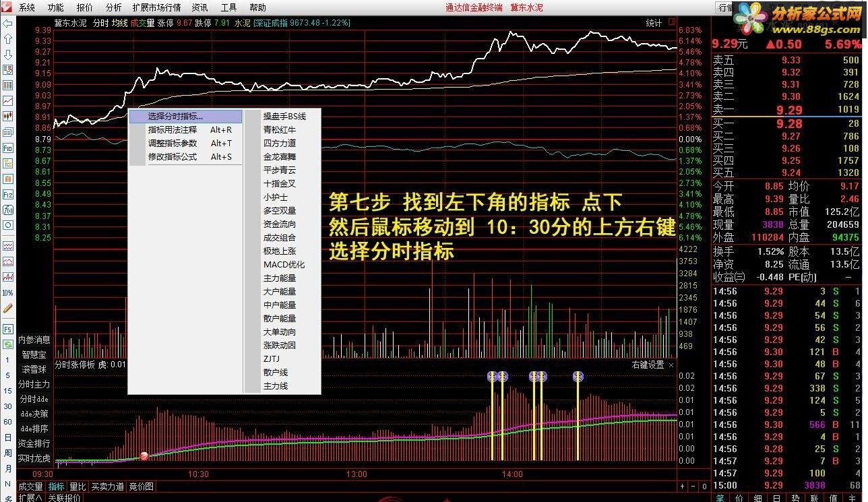This screenshot has height=502, width=868.
Task: Open the f(x) formula manager icon
Action: coord(7,210)
